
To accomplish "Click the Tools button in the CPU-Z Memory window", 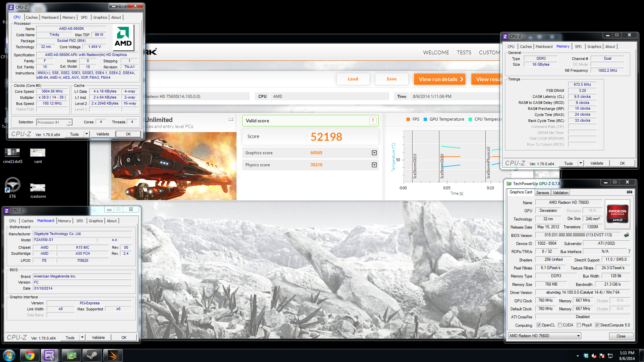I will point(568,163).
